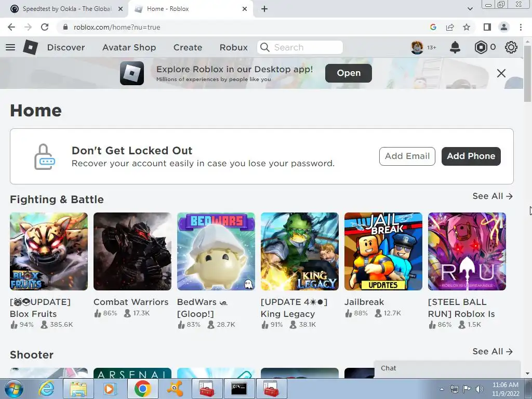Viewport: 532px width, 399px height.
Task: Open the tab search dropdown chevron
Action: [x=470, y=9]
